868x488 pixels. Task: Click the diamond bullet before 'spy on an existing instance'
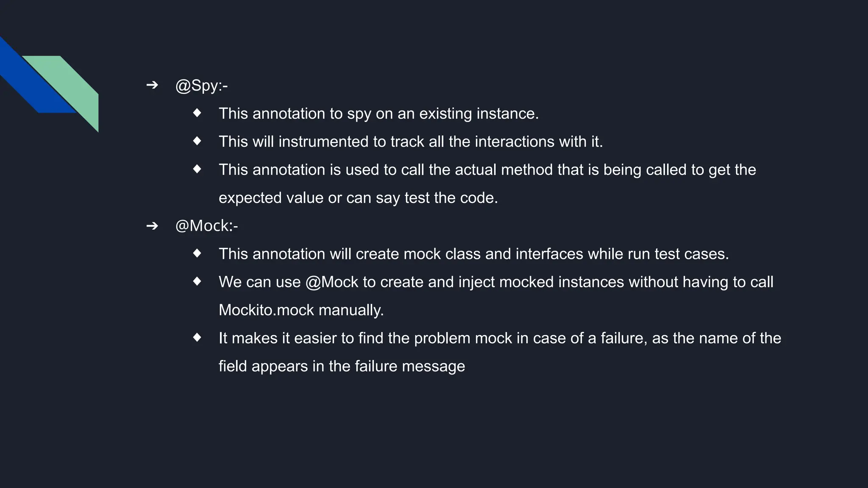point(197,113)
